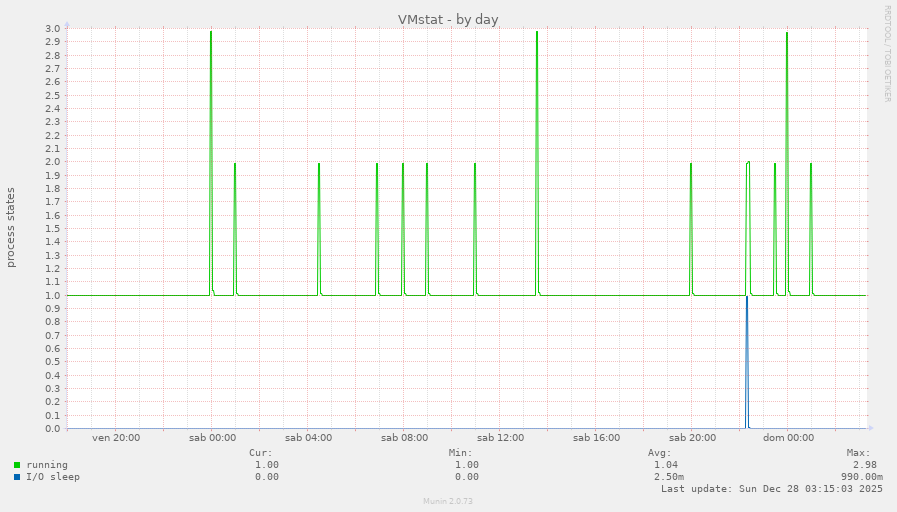
Task: Click the Cur: column header
Action: [x=260, y=453]
